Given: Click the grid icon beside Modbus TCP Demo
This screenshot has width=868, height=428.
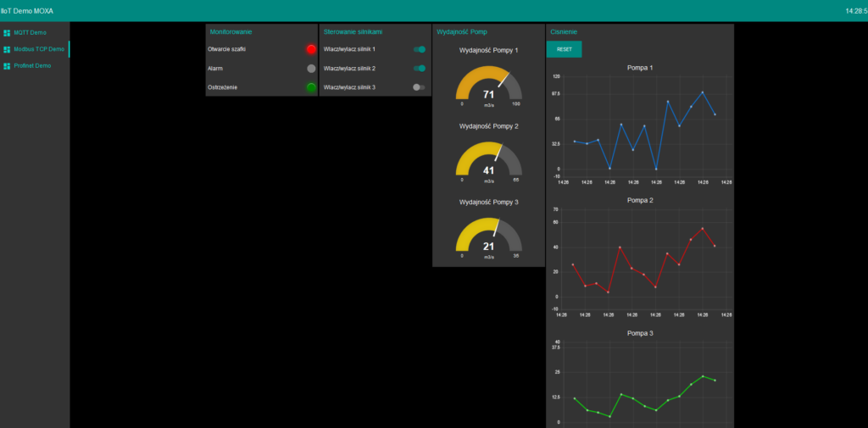Looking at the screenshot, I should click(x=7, y=49).
